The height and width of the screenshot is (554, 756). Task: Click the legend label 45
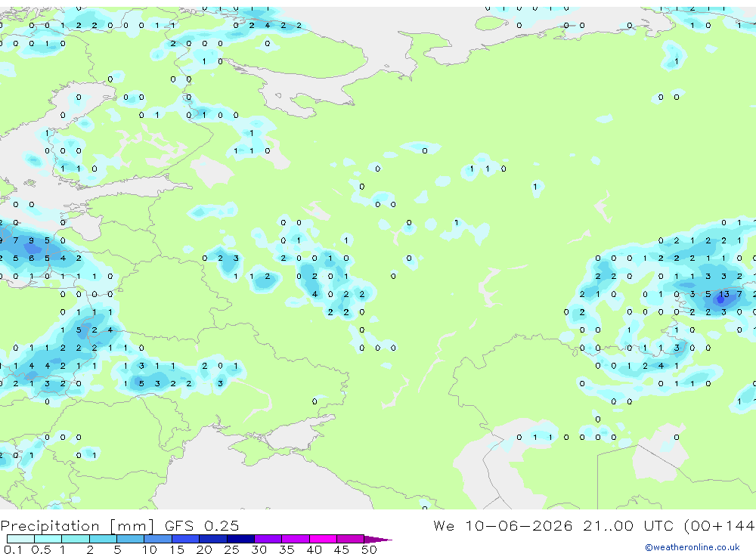click(x=342, y=549)
